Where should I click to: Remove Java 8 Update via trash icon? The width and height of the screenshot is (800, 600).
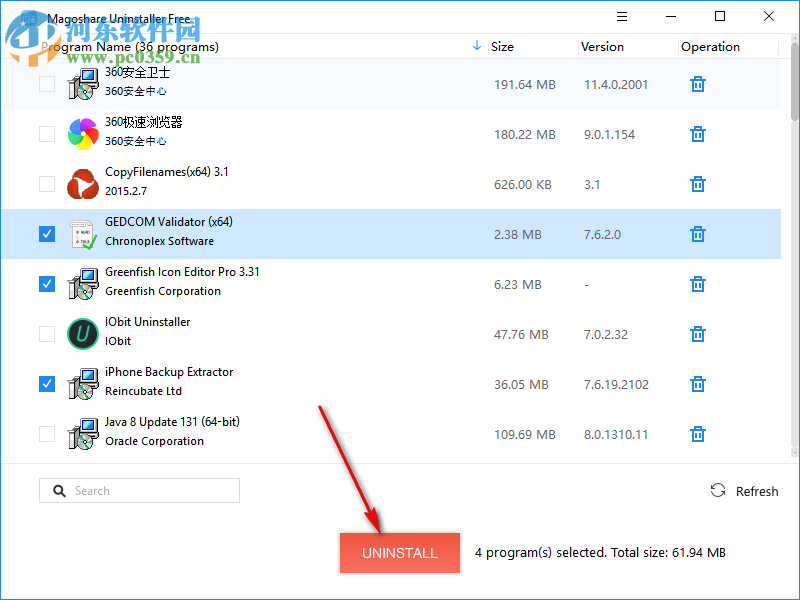(697, 434)
